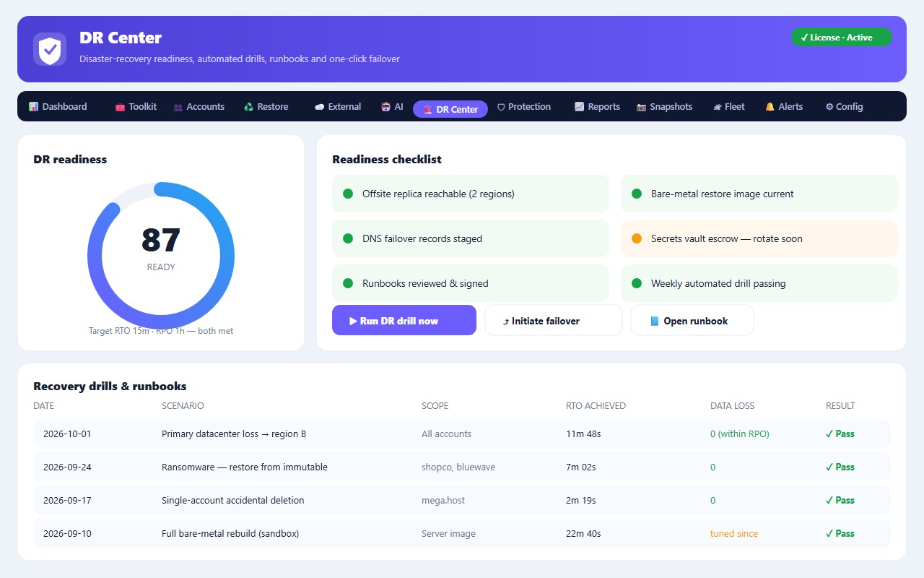Click the Toolkit toolbox icon
This screenshot has height=578, width=924.
point(120,107)
